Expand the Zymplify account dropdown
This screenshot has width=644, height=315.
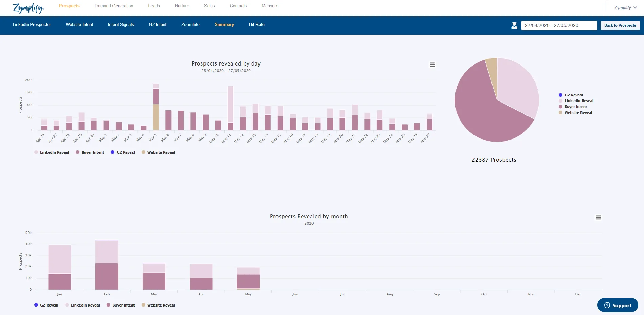coord(625,7)
